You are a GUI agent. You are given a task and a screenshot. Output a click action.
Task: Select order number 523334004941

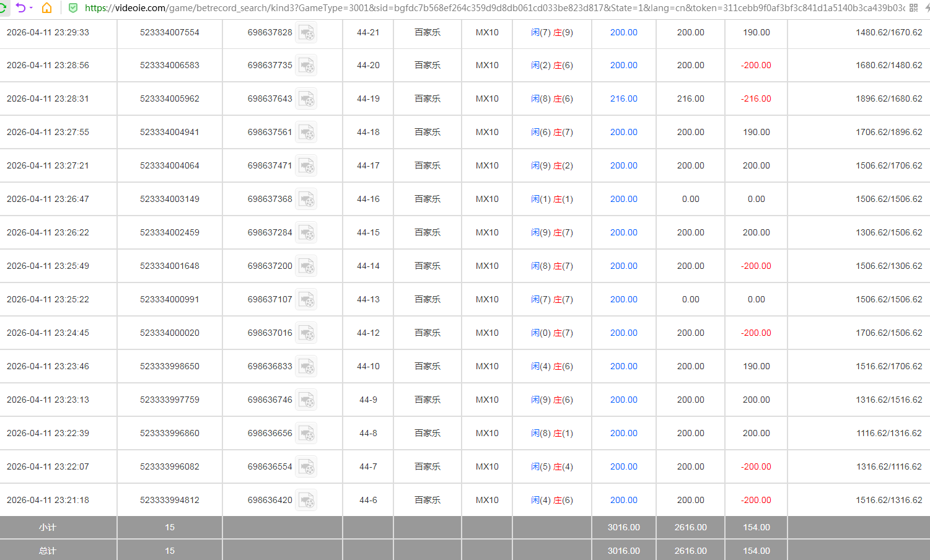(170, 132)
